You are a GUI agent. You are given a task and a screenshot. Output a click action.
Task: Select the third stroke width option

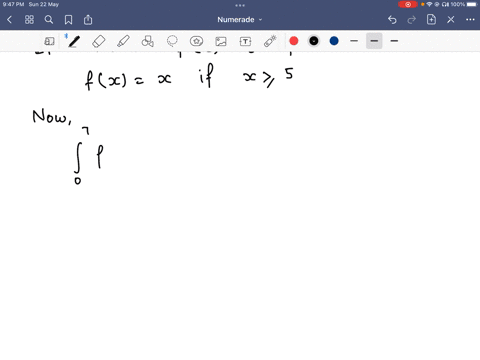[x=394, y=41]
